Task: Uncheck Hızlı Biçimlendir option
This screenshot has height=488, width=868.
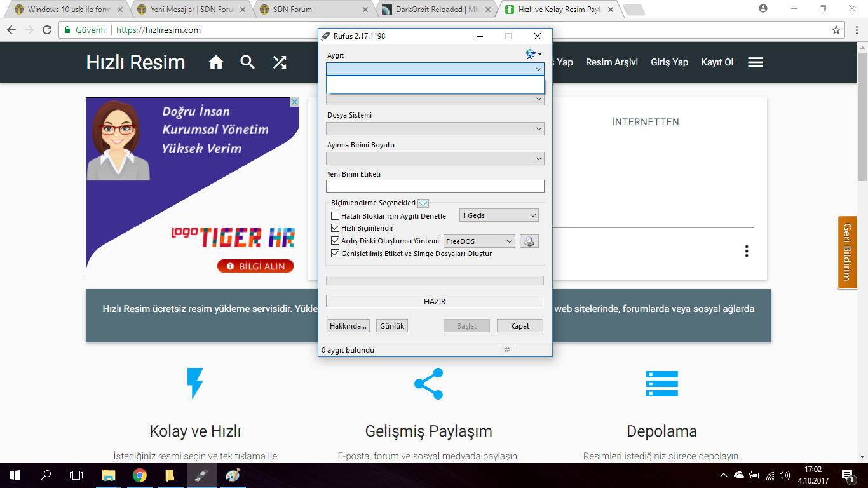Action: pos(336,228)
